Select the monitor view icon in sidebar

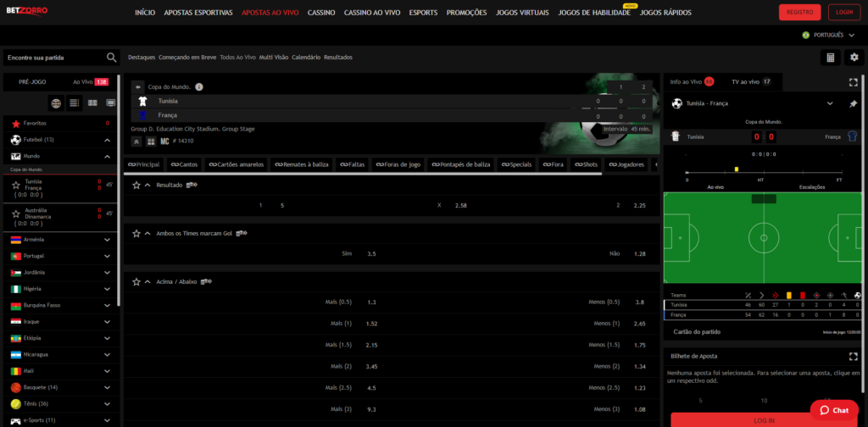coord(111,103)
